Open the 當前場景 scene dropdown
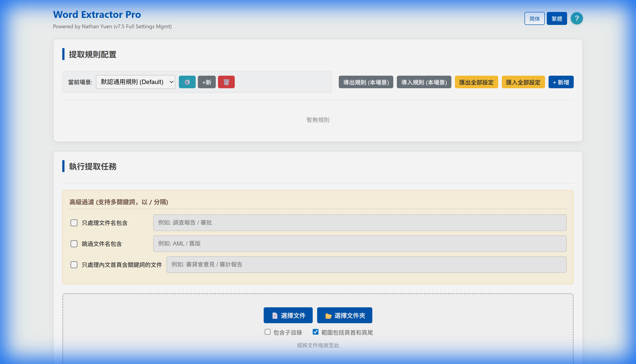This screenshot has width=636, height=364. click(135, 82)
